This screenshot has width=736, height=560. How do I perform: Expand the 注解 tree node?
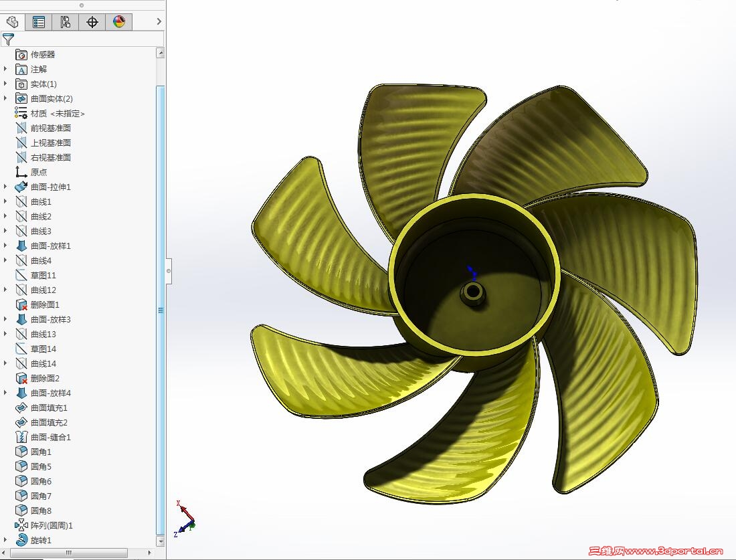click(x=5, y=69)
